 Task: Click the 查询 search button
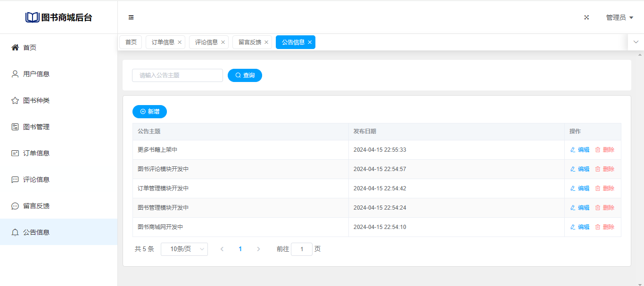pos(245,75)
